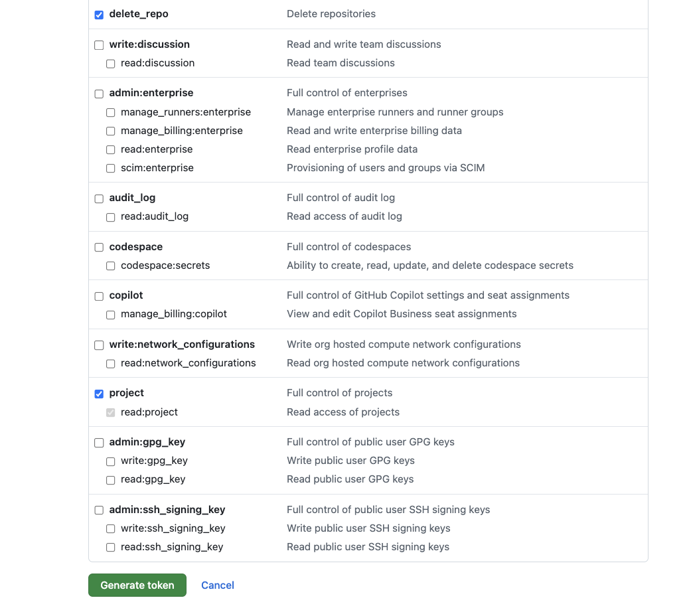
Task: Enable the admin:gpg_key scope
Action: pos(99,443)
